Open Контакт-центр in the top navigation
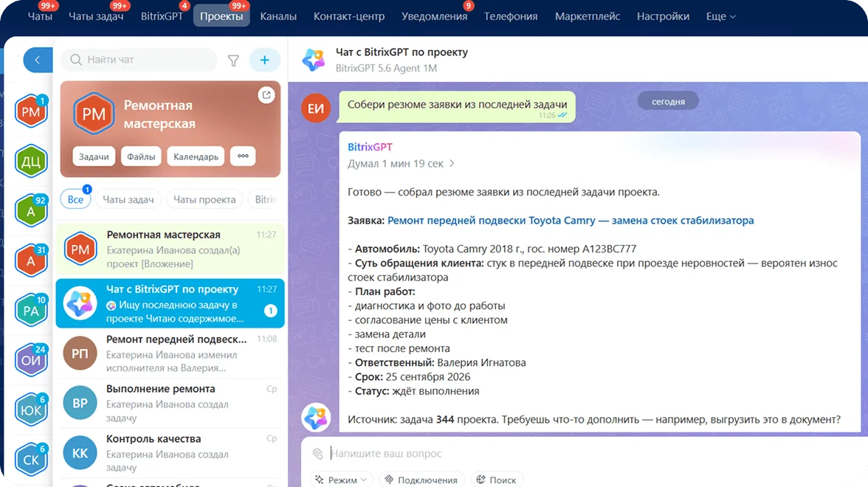The height and width of the screenshot is (487, 868). tap(348, 16)
